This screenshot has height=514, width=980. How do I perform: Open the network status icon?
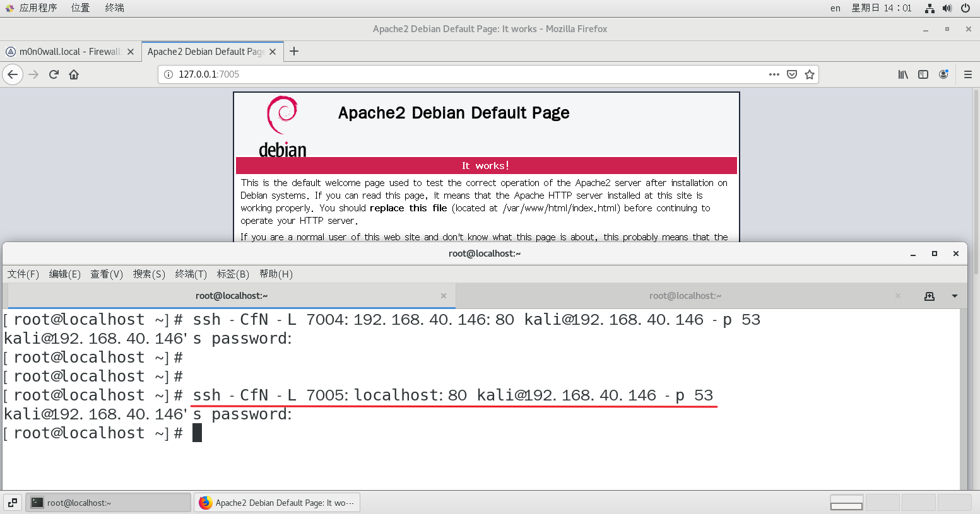[x=930, y=8]
